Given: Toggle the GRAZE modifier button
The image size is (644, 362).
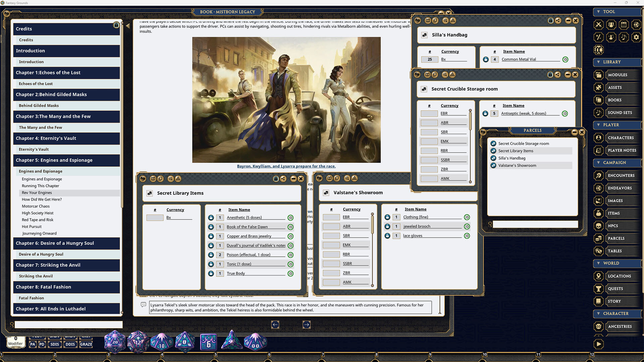Looking at the screenshot, I should click(x=86, y=344).
